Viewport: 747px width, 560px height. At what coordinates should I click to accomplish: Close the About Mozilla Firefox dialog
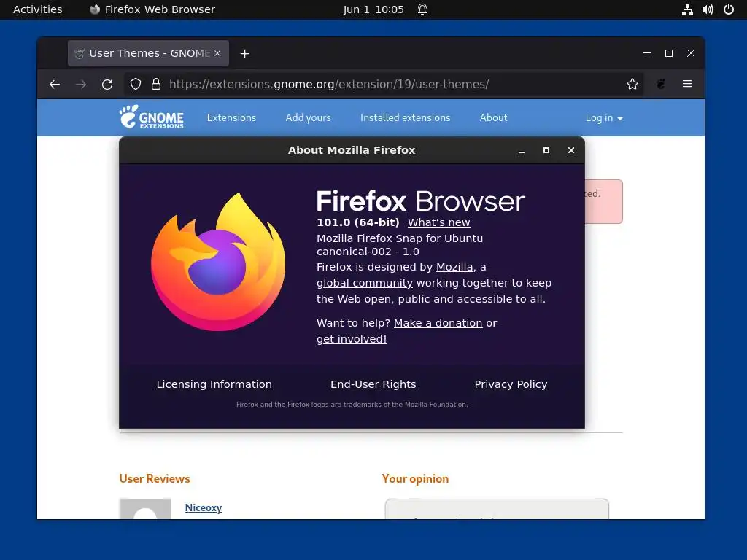point(571,150)
